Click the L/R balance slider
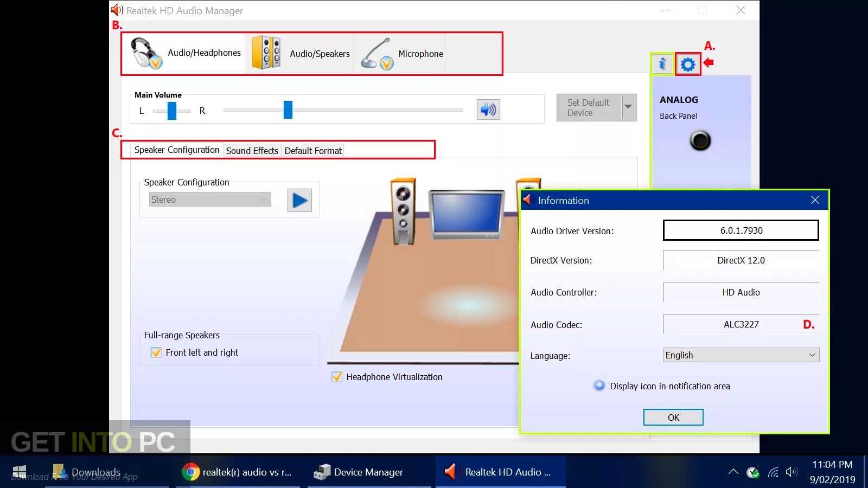Viewport: 868px width, 488px height. tap(172, 111)
